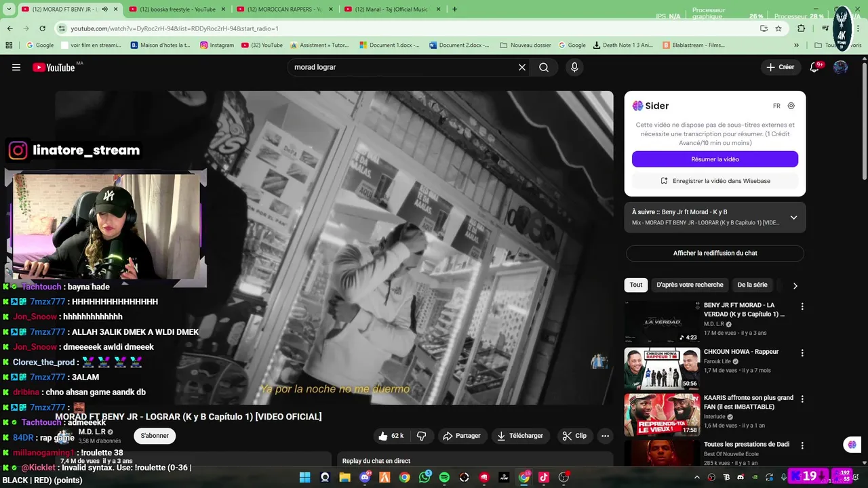Select the Tout filter chip
The width and height of the screenshot is (868, 488).
[636, 285]
